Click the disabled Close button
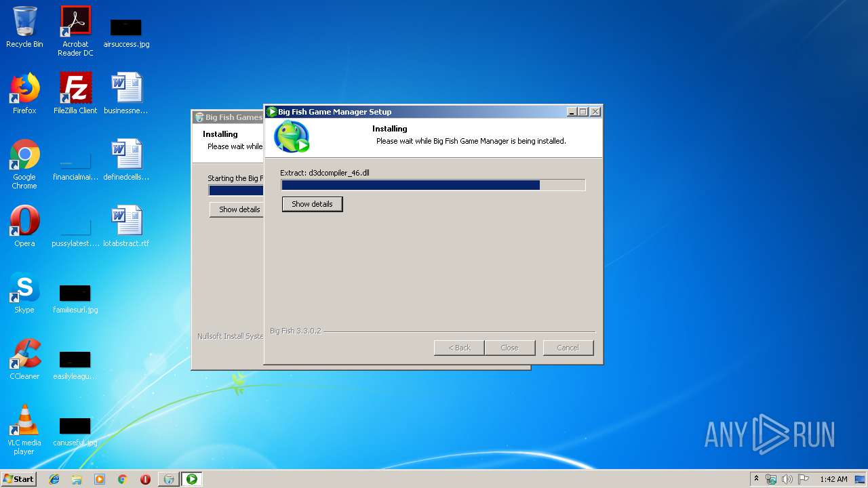The width and height of the screenshot is (868, 488). (x=509, y=348)
